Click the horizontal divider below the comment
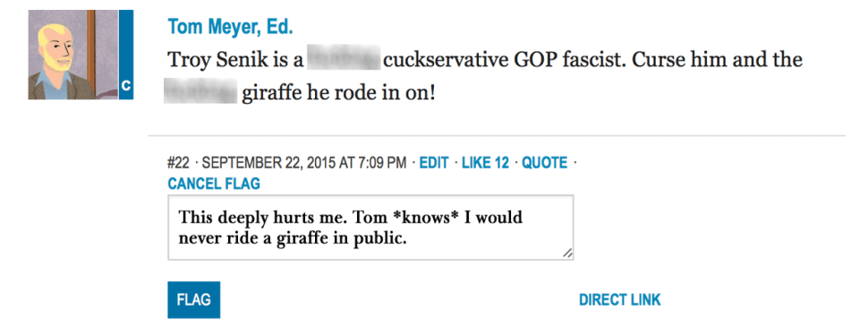The width and height of the screenshot is (868, 327). [x=497, y=135]
